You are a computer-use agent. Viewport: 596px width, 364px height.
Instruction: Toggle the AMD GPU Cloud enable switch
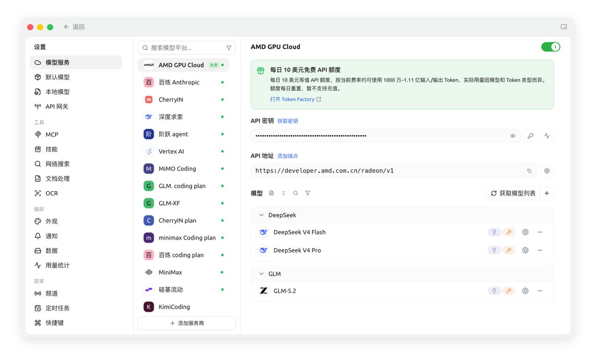[551, 47]
